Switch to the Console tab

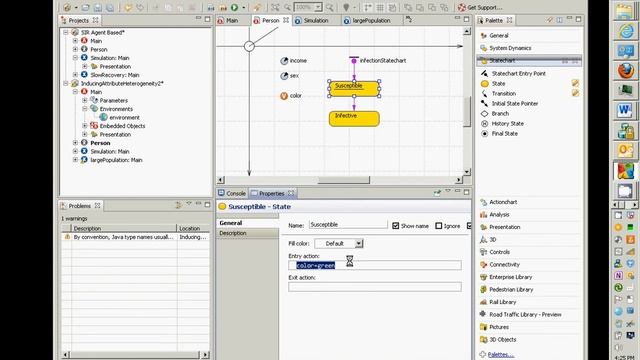pos(232,193)
